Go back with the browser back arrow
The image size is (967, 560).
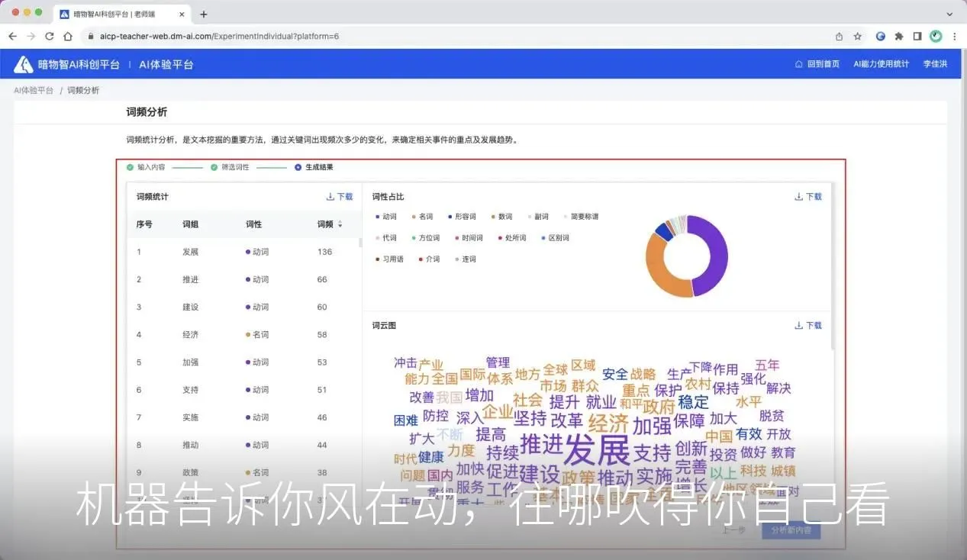(13, 36)
